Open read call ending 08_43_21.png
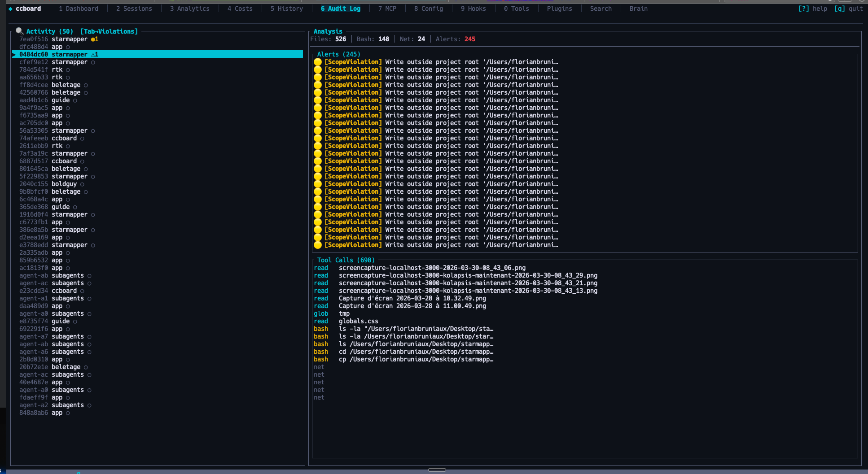Image resolution: width=868 pixels, height=474 pixels. coord(456,283)
